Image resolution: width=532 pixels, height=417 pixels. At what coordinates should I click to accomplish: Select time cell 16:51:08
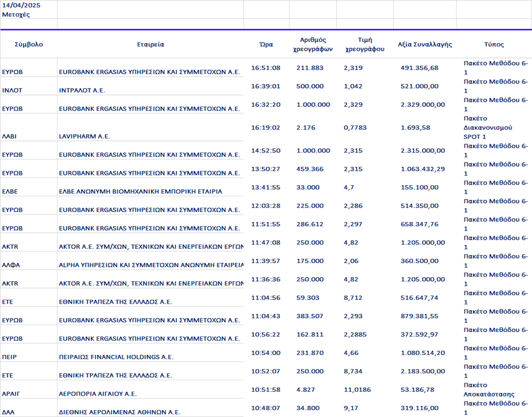(265, 68)
